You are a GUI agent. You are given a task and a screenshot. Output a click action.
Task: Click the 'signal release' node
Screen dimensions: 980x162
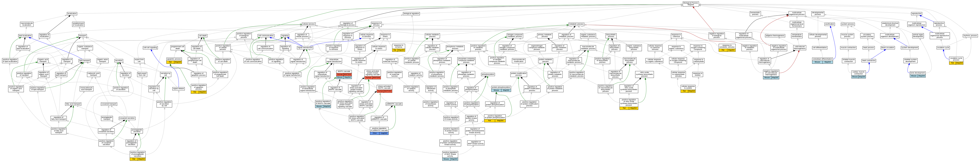tap(178, 89)
